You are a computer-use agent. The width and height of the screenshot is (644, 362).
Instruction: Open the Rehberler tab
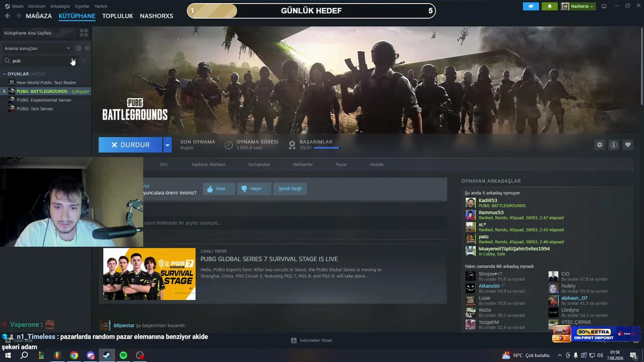pyautogui.click(x=303, y=164)
